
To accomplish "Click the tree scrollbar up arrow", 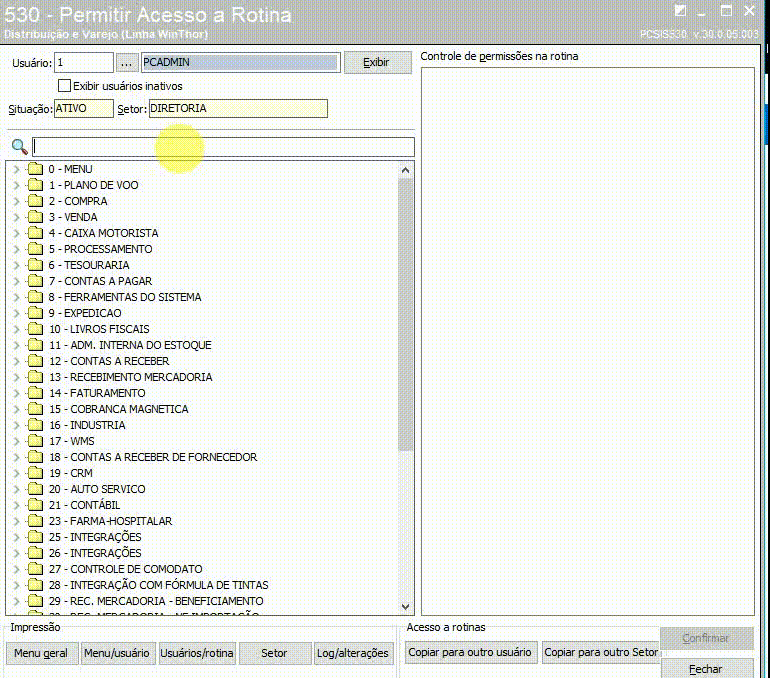I will pyautogui.click(x=405, y=170).
